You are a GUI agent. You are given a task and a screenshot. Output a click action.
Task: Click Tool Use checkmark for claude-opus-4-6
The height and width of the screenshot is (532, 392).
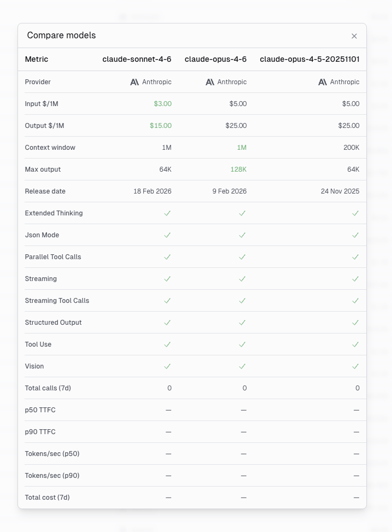click(242, 344)
